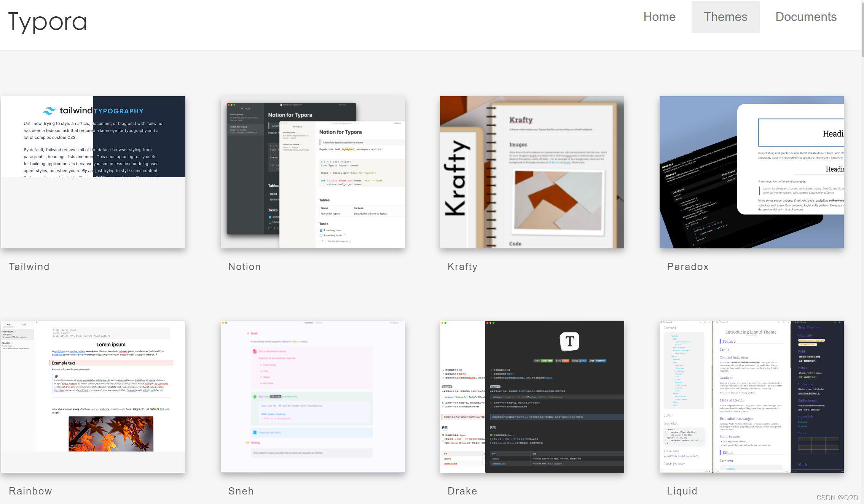Open the Drake theme preview image
The width and height of the screenshot is (864, 504).
coord(532,397)
